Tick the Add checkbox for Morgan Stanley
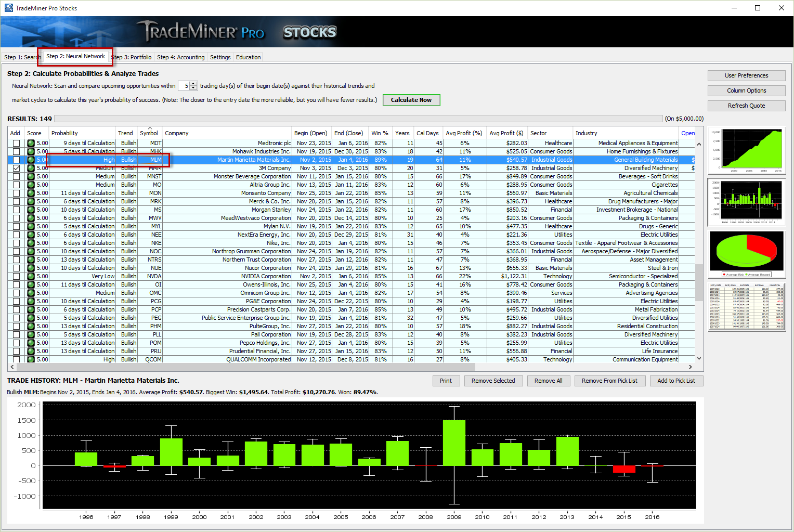The width and height of the screenshot is (794, 532). tap(16, 210)
